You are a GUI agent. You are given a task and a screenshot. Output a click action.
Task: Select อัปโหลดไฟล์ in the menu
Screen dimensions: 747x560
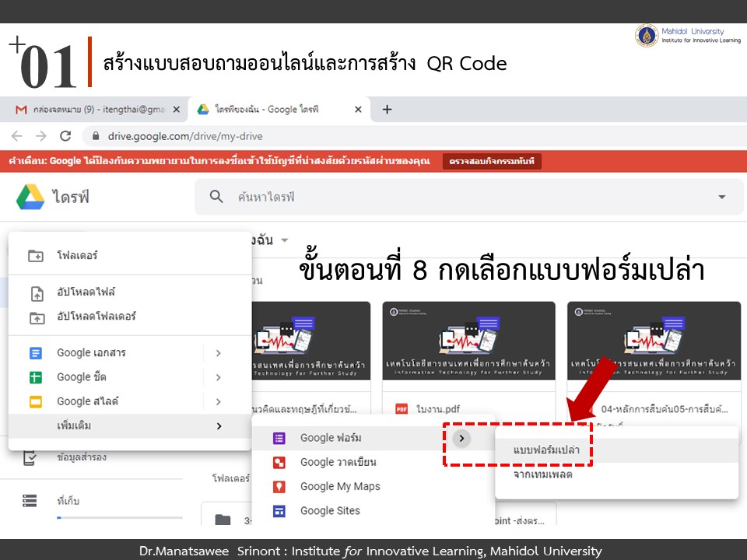pyautogui.click(x=86, y=292)
